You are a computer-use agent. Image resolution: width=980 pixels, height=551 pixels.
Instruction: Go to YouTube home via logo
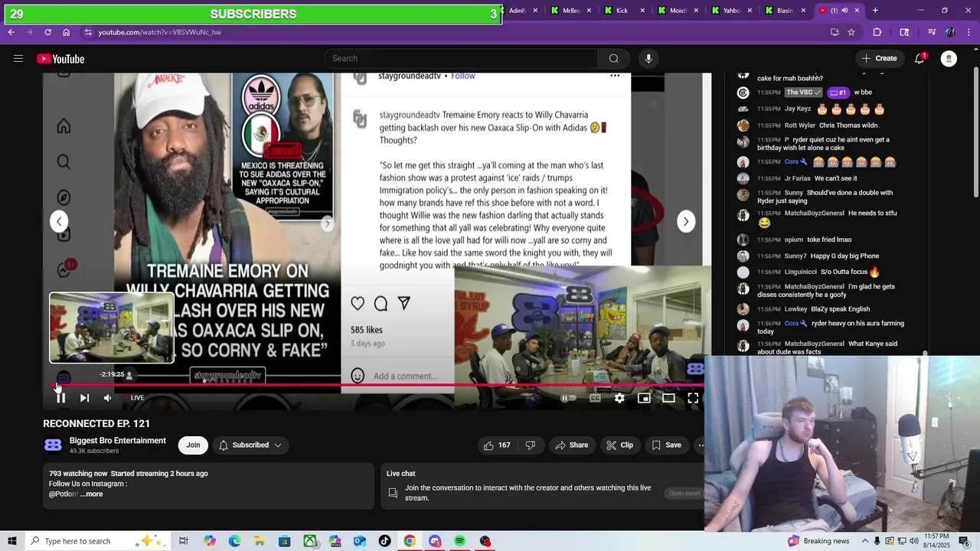[60, 59]
